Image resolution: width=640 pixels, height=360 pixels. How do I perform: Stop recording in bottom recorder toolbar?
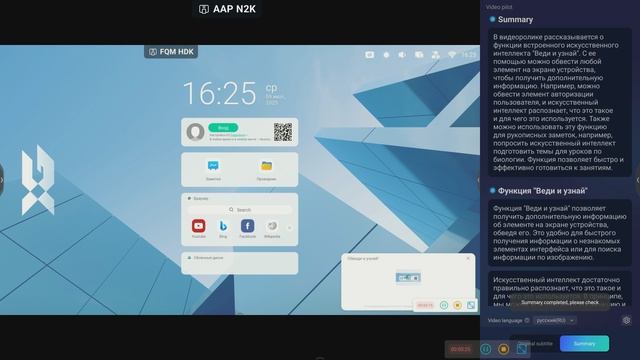coord(504,349)
